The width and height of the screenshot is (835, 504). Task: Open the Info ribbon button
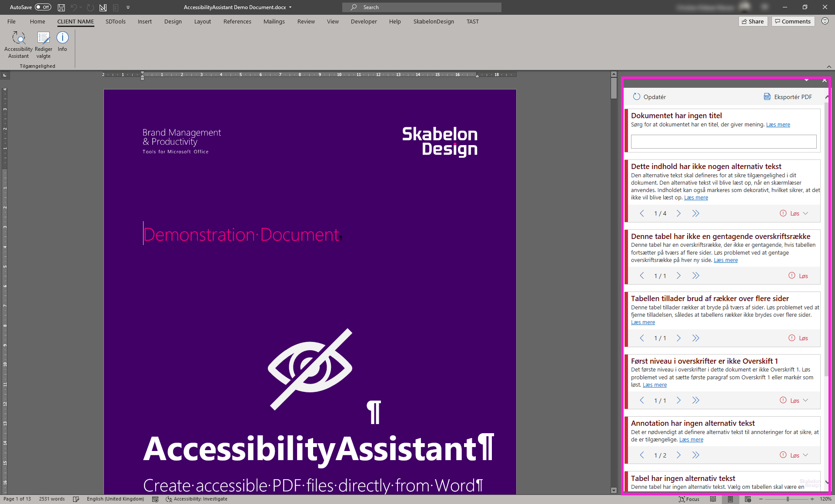pyautogui.click(x=62, y=42)
